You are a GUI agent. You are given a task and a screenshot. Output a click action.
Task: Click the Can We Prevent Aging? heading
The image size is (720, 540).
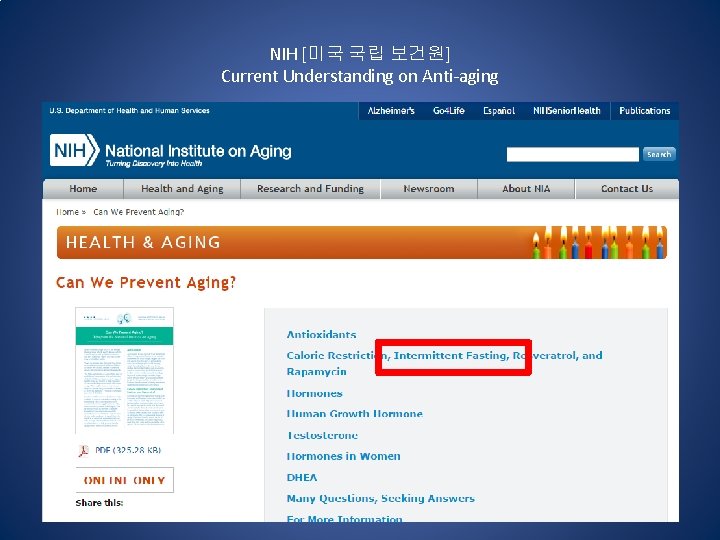(146, 282)
